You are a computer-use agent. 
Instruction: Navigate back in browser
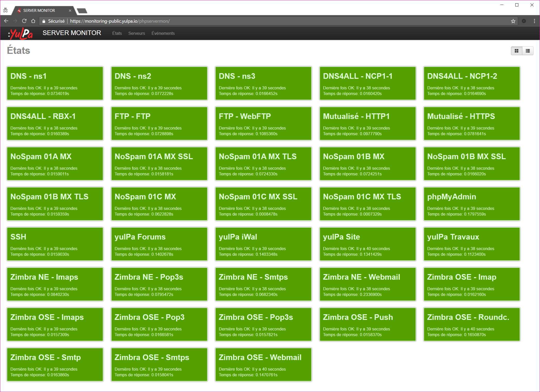pos(6,21)
